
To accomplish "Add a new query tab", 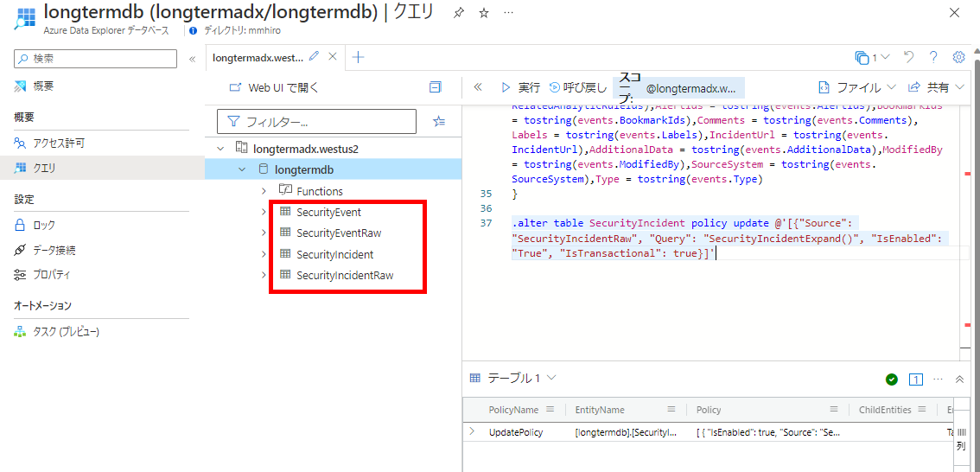I will point(358,57).
